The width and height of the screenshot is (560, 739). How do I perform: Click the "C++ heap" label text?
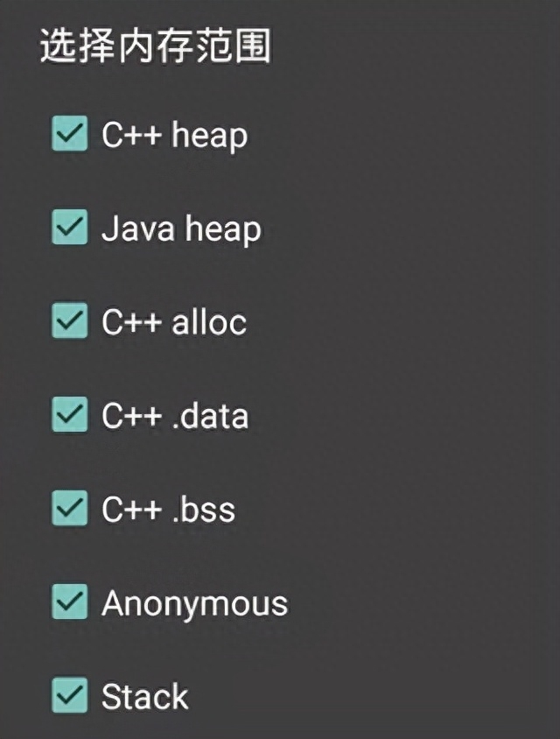(x=174, y=136)
